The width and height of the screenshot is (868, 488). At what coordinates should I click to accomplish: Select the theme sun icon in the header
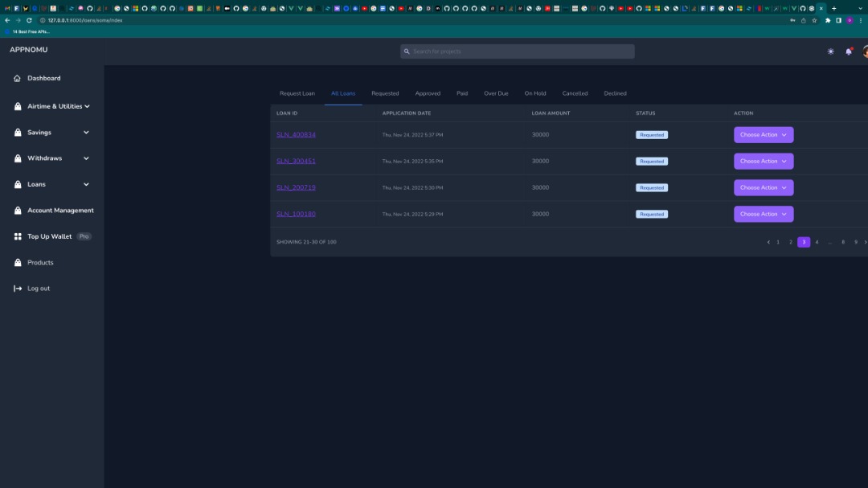(830, 51)
